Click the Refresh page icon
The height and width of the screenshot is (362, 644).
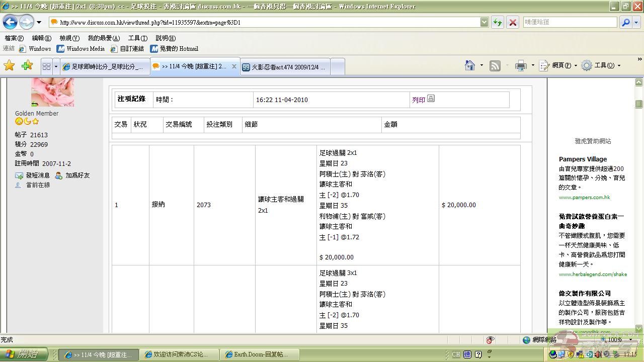[x=497, y=22]
